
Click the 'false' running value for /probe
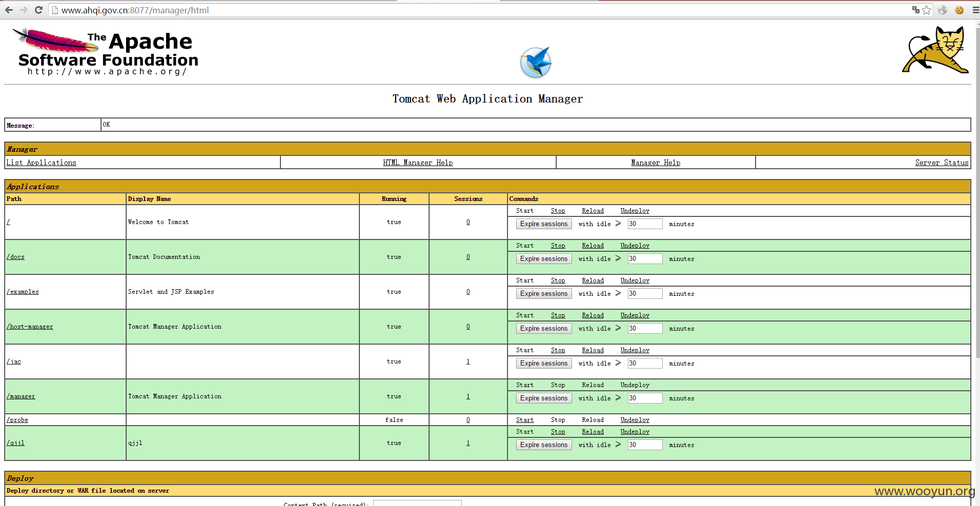[394, 420]
